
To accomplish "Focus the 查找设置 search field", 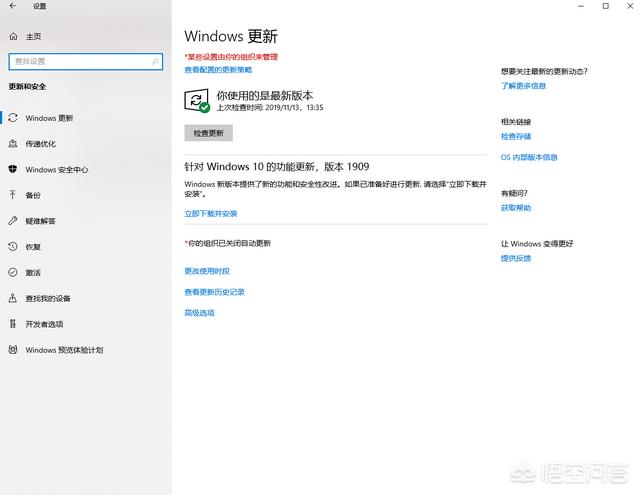I will [86, 62].
